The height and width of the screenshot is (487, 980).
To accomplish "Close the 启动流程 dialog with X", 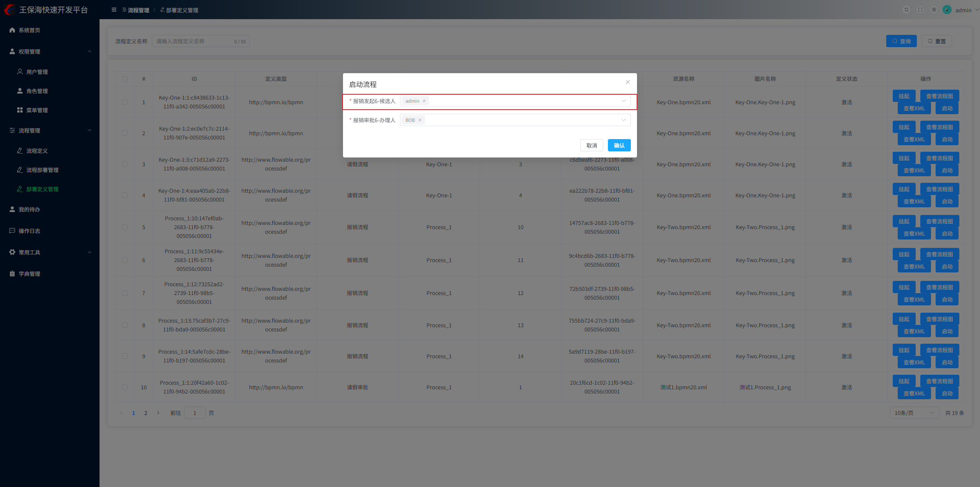I will [628, 82].
